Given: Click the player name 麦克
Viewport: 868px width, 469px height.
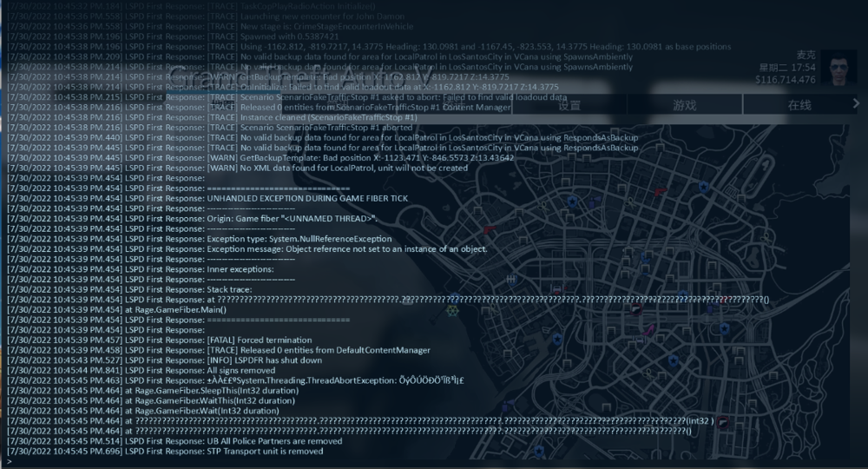Looking at the screenshot, I should (806, 55).
